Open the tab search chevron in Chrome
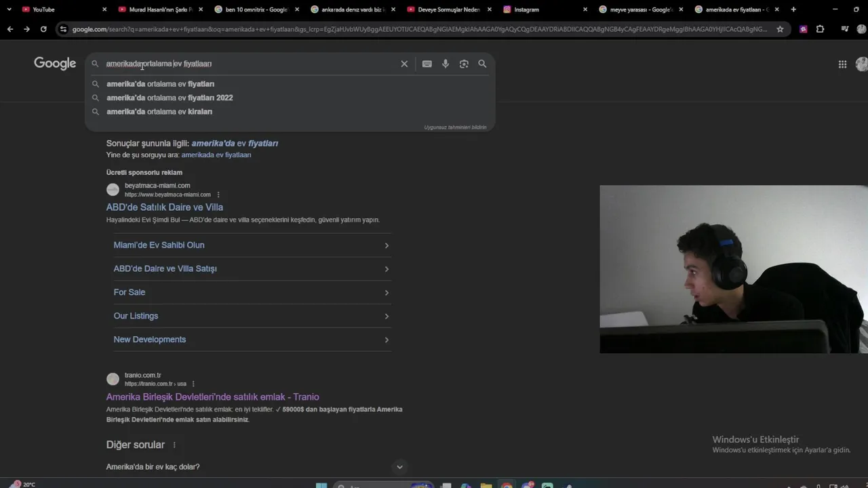Image resolution: width=868 pixels, height=488 pixels. (9, 9)
